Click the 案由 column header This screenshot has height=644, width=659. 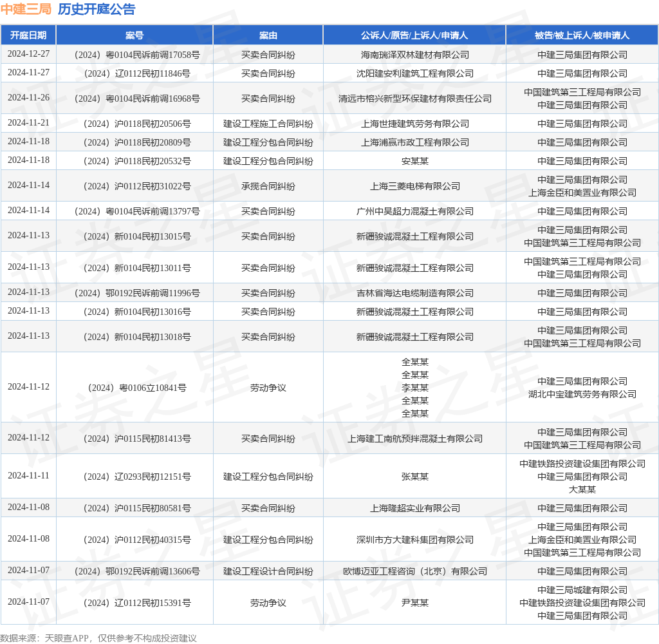[x=268, y=35]
